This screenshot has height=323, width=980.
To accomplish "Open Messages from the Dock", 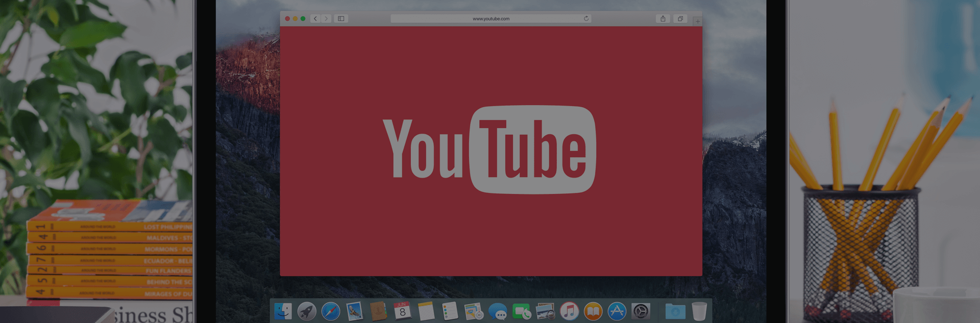I will [498, 311].
